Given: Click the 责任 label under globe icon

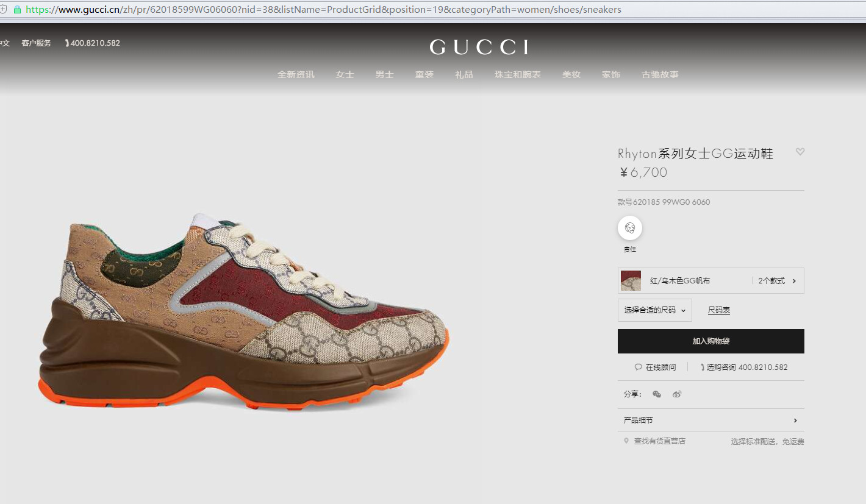Looking at the screenshot, I should 630,249.
